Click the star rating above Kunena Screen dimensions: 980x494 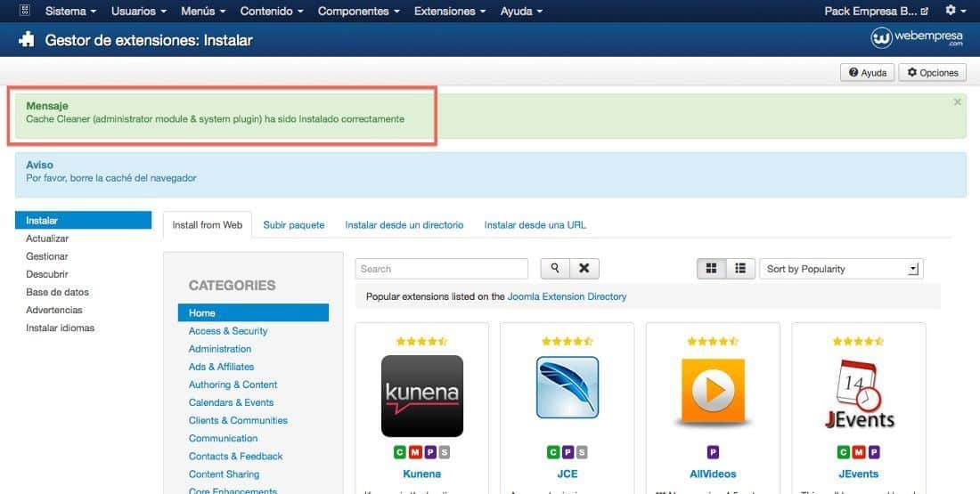[x=422, y=341]
